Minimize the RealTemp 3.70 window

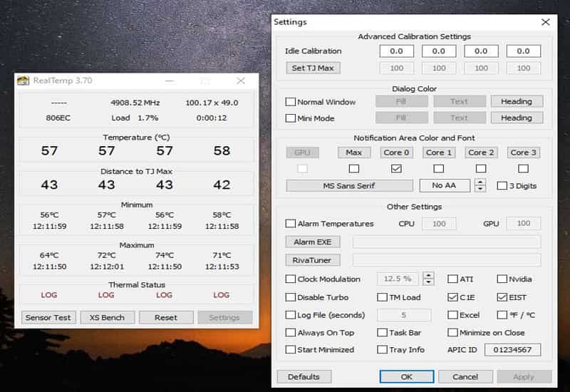coord(170,81)
